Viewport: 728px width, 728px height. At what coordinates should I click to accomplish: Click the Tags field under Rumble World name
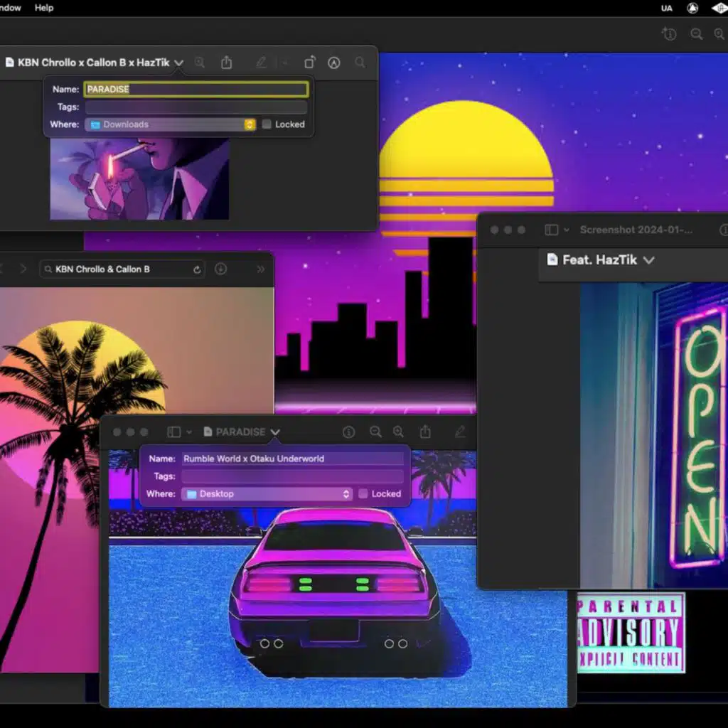[292, 476]
